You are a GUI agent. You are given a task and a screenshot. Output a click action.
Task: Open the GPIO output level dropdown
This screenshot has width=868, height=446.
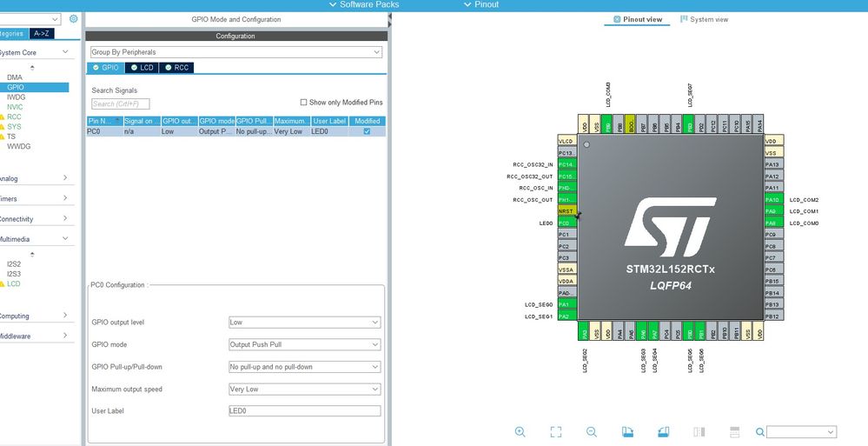pyautogui.click(x=304, y=322)
